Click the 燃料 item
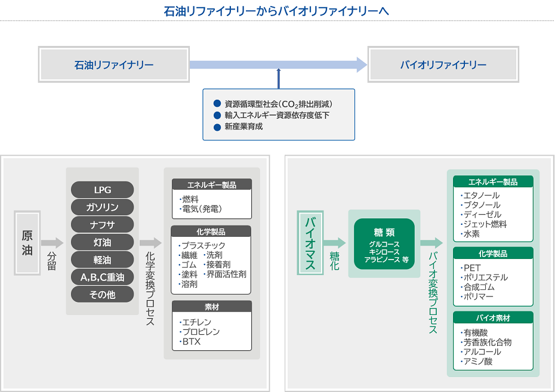This screenshot has width=555, height=392. tap(189, 199)
